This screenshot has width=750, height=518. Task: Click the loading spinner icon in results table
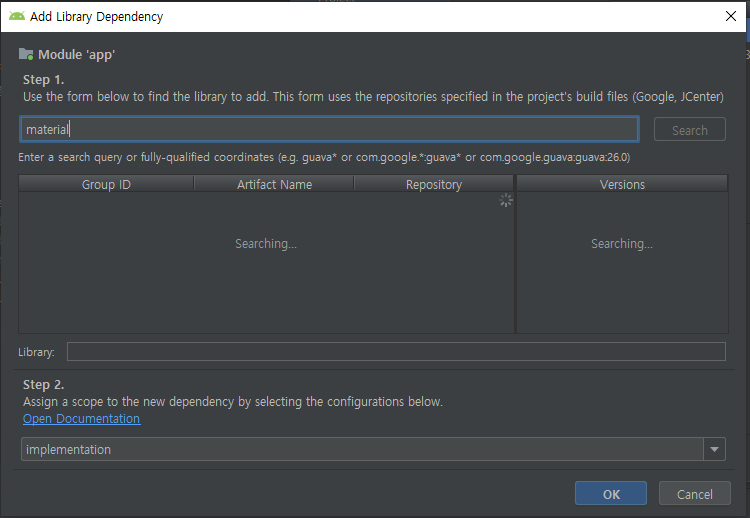click(x=506, y=200)
